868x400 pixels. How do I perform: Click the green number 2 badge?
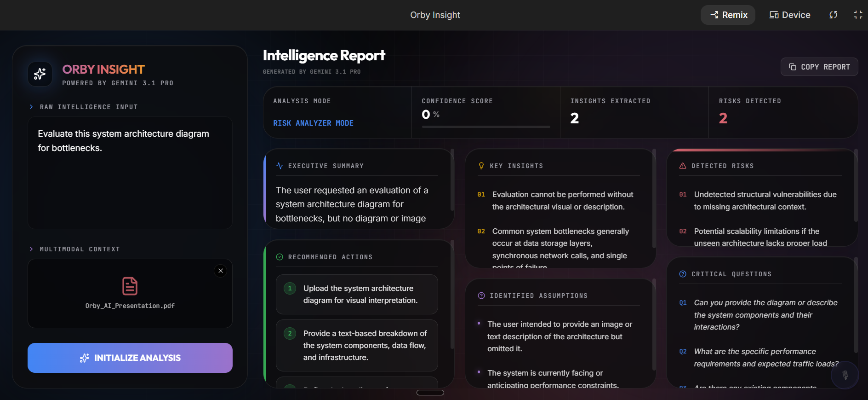pos(290,333)
